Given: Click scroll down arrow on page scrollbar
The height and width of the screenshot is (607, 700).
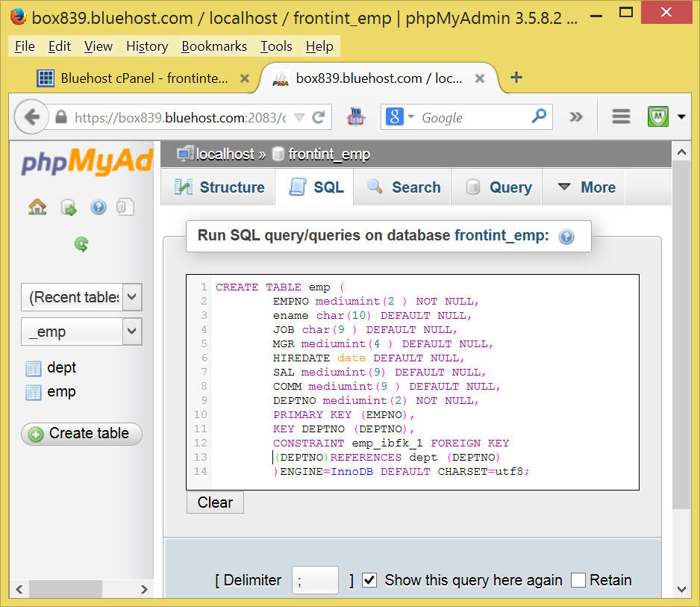Looking at the screenshot, I should pyautogui.click(x=681, y=589).
